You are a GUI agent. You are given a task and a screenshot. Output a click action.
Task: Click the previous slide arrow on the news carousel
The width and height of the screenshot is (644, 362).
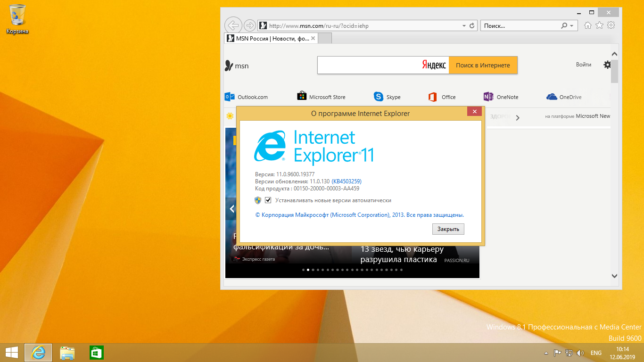click(x=231, y=208)
